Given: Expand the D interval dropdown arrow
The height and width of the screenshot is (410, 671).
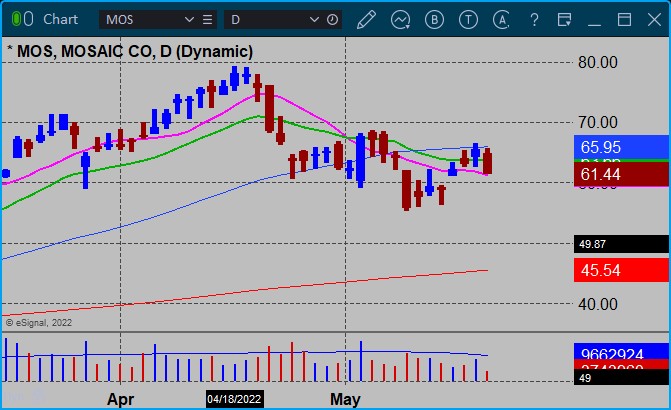Looking at the screenshot, I should (314, 20).
